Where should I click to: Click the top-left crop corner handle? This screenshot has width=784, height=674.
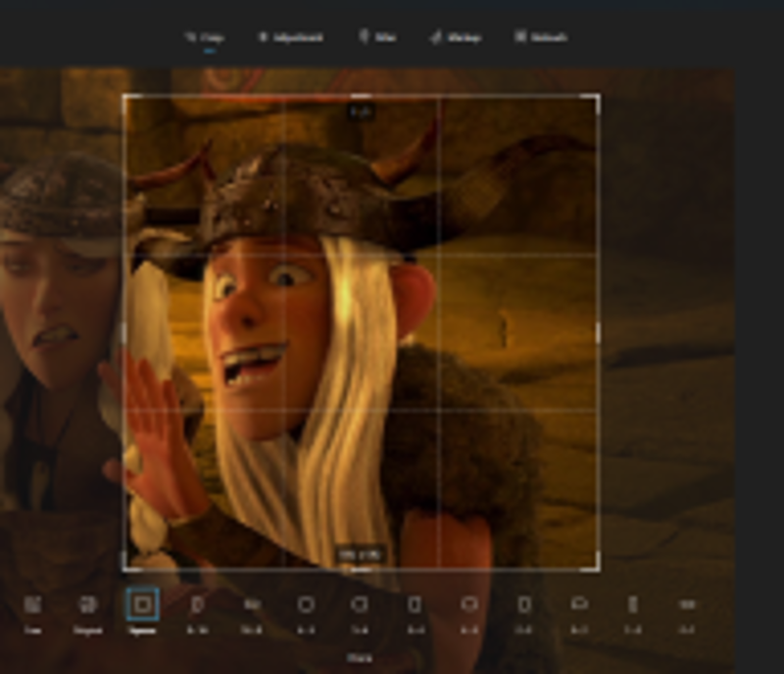[127, 99]
